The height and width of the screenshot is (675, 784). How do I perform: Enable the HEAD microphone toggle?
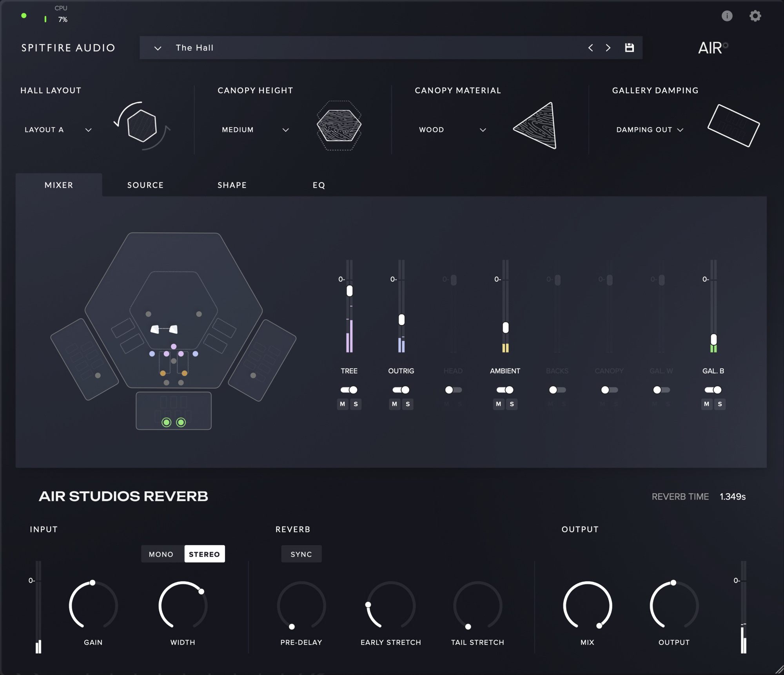(x=453, y=389)
